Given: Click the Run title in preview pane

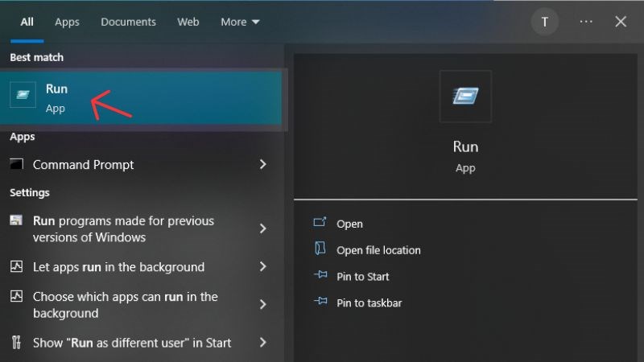Looking at the screenshot, I should click(x=465, y=146).
